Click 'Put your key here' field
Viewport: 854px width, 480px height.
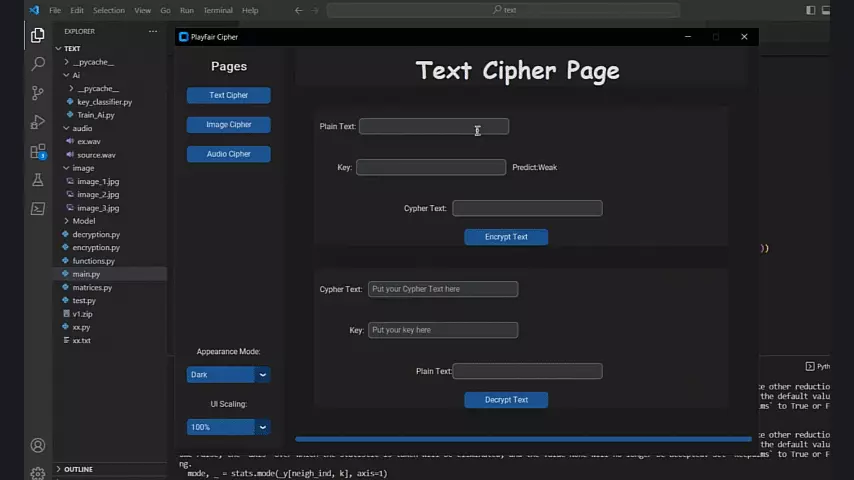(443, 330)
